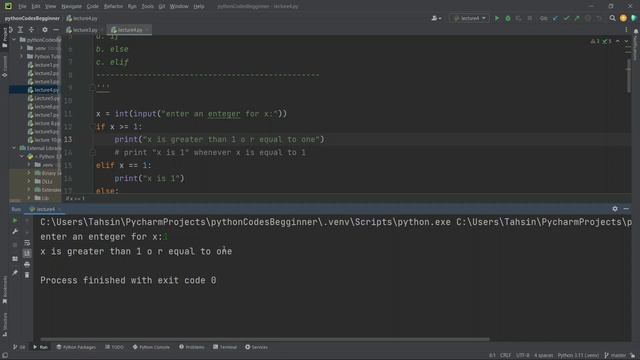Open the TODO tool window

pyautogui.click(x=114, y=347)
